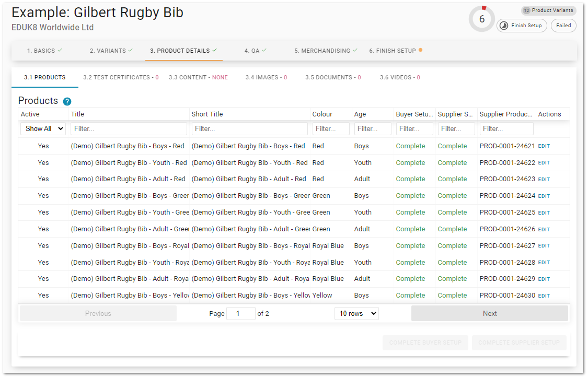Edit product PROD-0001-24626

(x=544, y=229)
